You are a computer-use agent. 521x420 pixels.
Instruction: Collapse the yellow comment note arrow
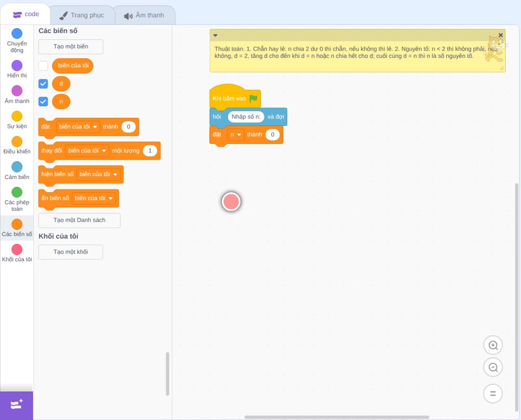point(215,35)
